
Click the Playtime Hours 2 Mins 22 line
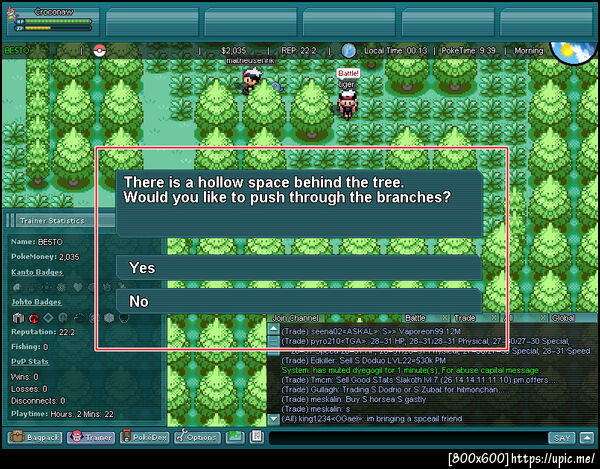(62, 414)
